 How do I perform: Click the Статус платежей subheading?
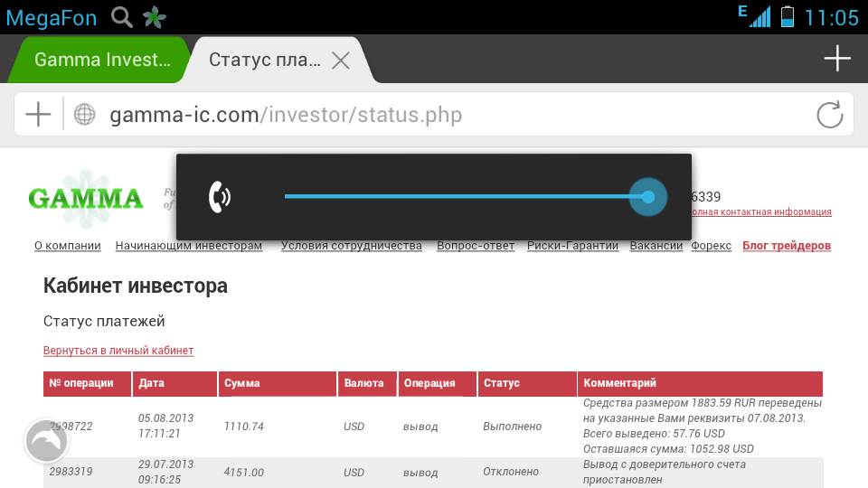[104, 322]
